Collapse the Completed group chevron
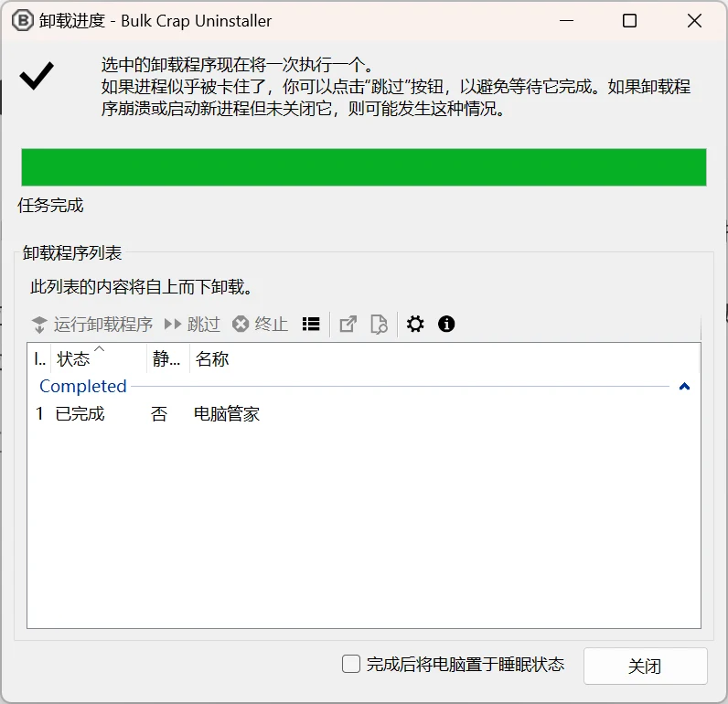Viewport: 728px width, 704px height. point(684,386)
